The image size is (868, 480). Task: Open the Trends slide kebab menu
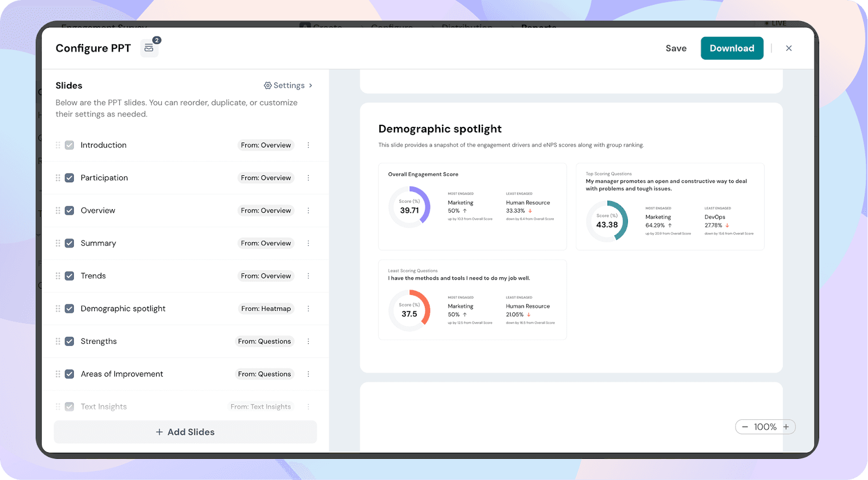pyautogui.click(x=308, y=276)
